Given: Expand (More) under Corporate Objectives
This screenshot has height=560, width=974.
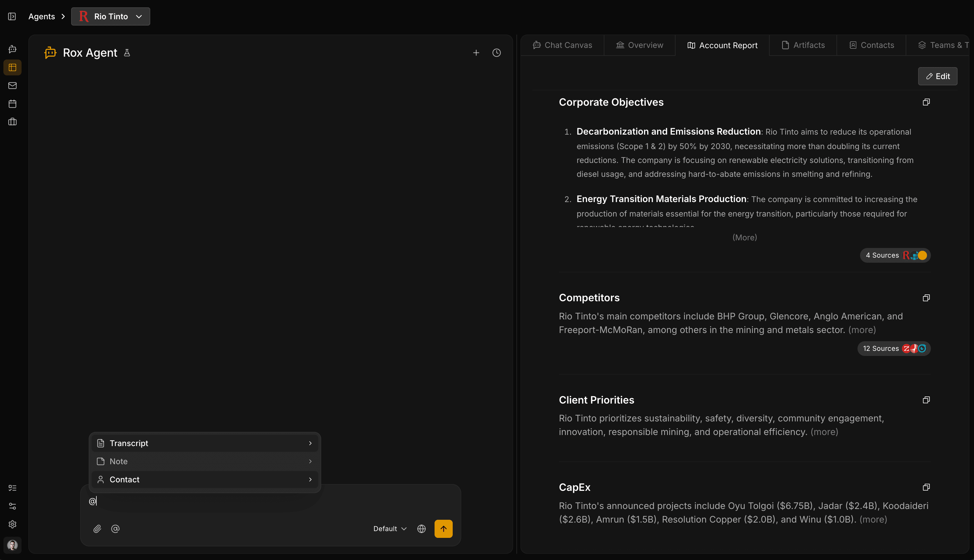Looking at the screenshot, I should click(x=744, y=237).
